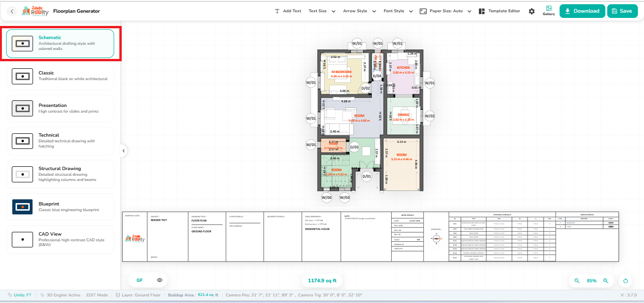The image size is (644, 303).
Task: Open the Text Size dropdown
Action: tap(322, 11)
